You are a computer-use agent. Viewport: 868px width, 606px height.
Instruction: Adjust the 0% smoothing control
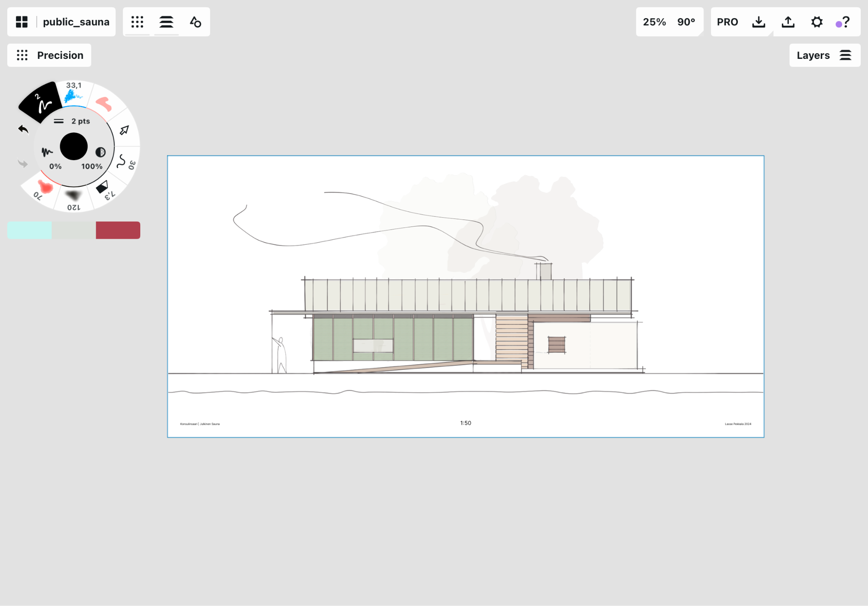pos(52,159)
